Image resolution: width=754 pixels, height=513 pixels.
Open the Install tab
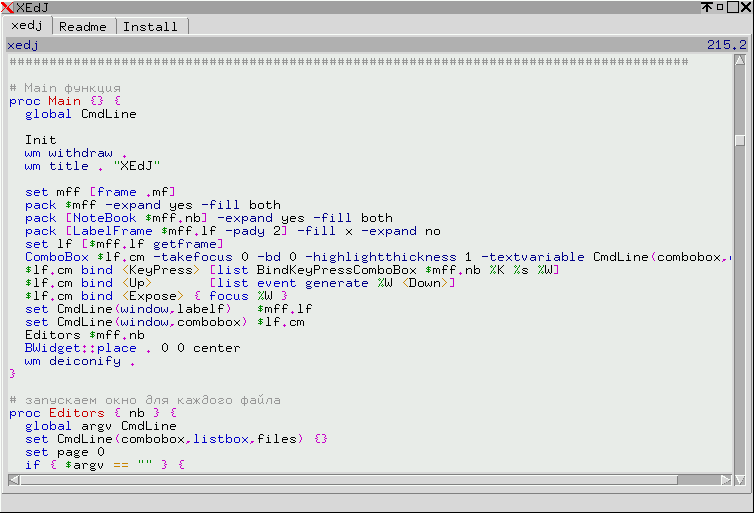click(x=150, y=26)
